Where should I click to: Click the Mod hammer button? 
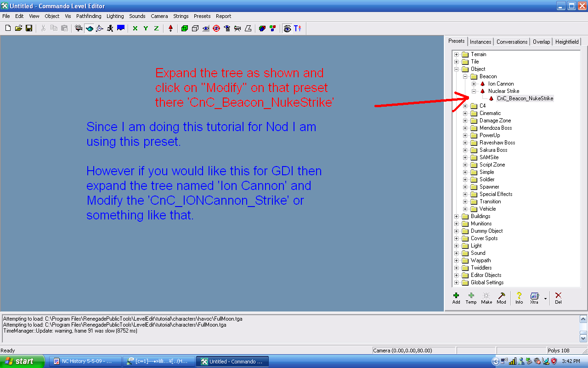click(x=502, y=298)
